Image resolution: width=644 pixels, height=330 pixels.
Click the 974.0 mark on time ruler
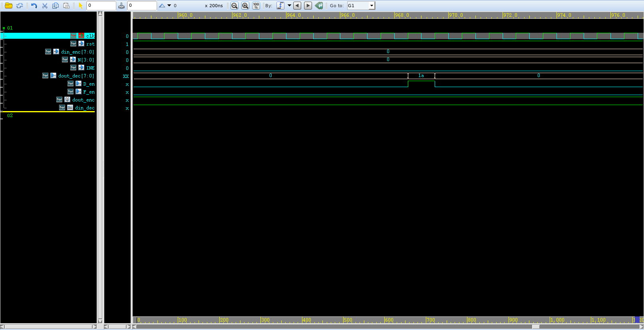coord(564,15)
